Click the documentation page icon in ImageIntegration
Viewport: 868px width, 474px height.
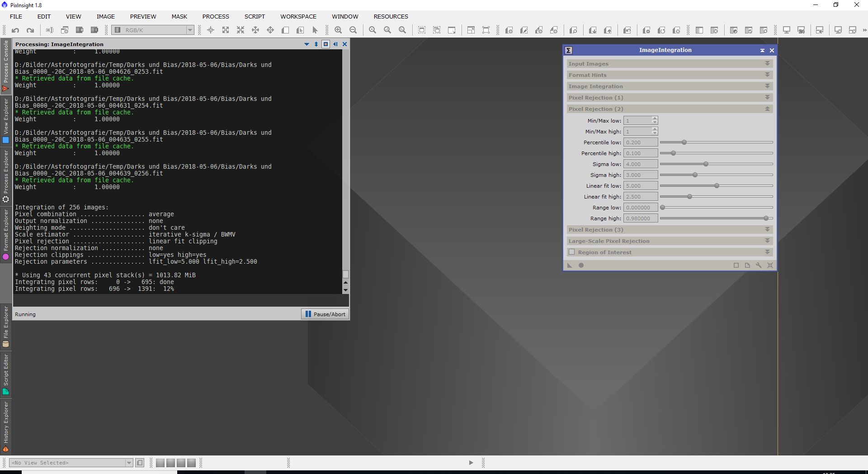(747, 265)
